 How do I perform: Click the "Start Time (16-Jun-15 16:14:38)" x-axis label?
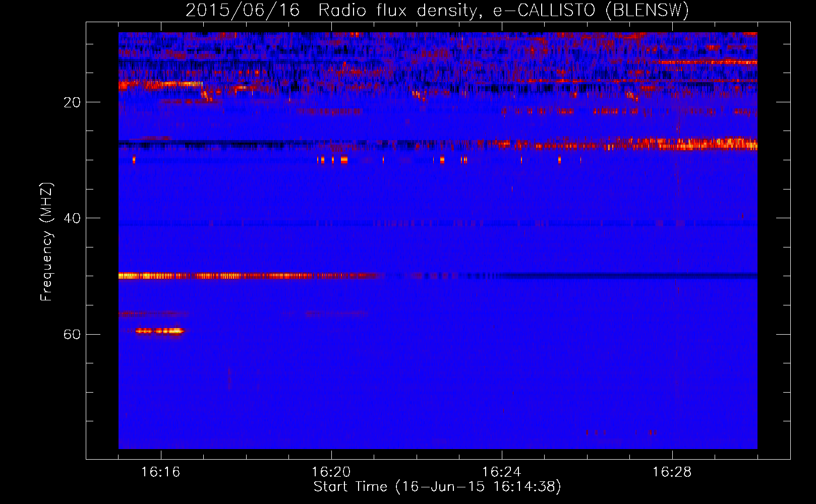coord(437,486)
